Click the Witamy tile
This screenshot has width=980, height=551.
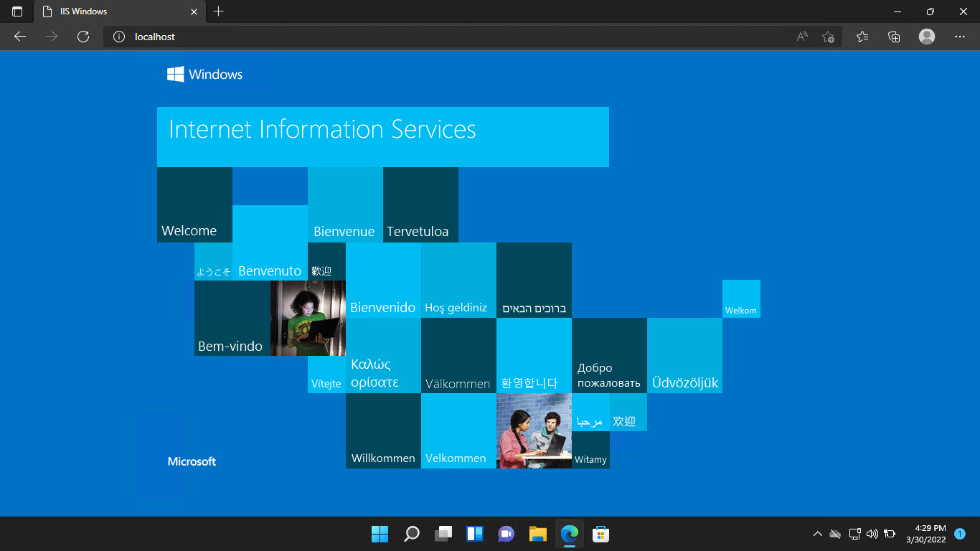(x=590, y=450)
